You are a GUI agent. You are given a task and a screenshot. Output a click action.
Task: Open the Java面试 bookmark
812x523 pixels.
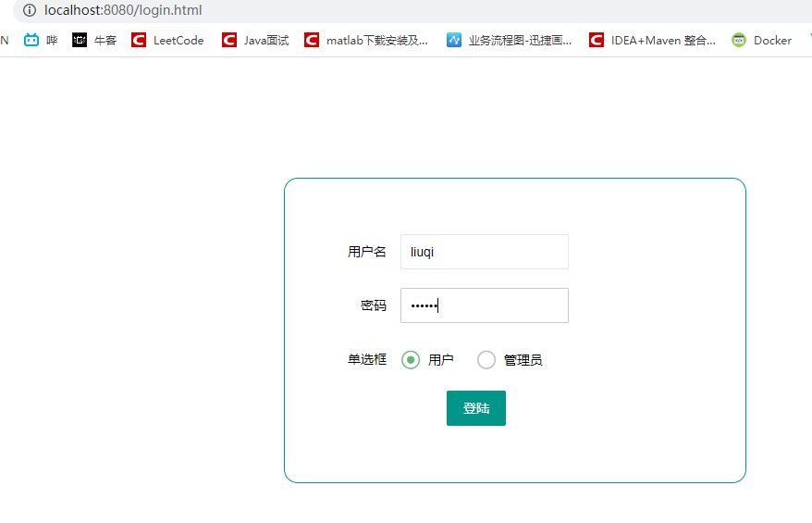coord(255,40)
